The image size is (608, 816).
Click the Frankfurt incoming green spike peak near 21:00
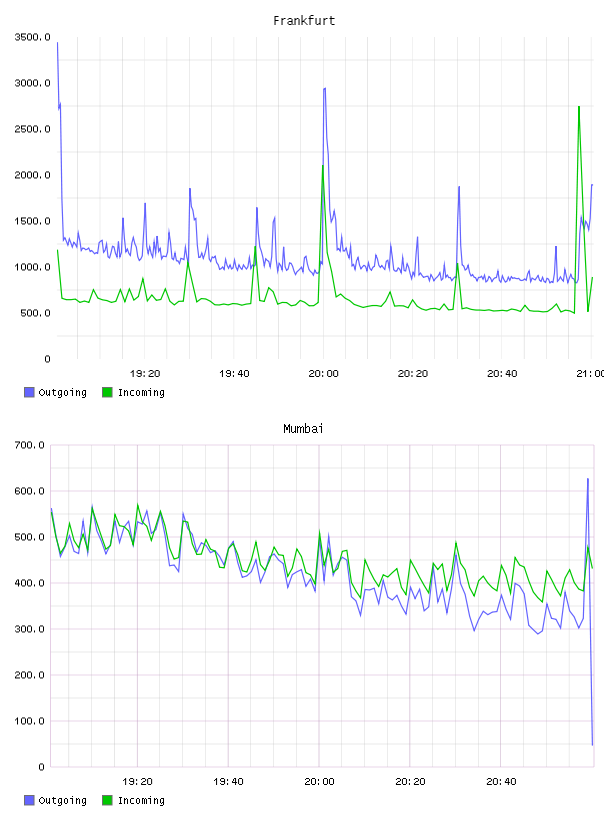[x=579, y=107]
